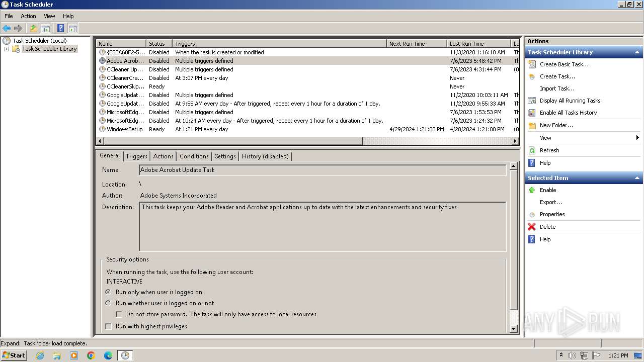Viewport: 644px width, 362px height.
Task: Open Google Chrome from the taskbar
Action: tap(91, 355)
